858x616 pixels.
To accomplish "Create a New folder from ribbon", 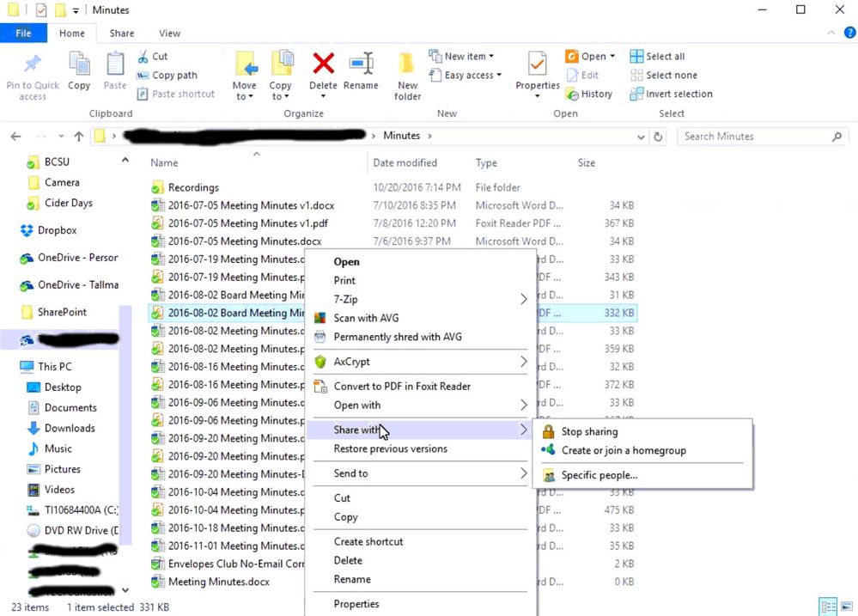I will coord(408,76).
